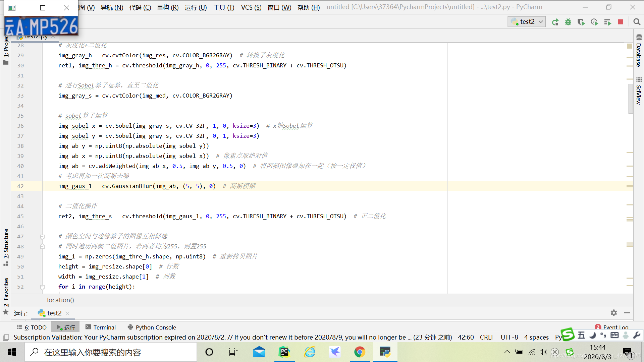The height and width of the screenshot is (362, 644).
Task: Open the PyCharm taskbar icon
Action: click(284, 352)
